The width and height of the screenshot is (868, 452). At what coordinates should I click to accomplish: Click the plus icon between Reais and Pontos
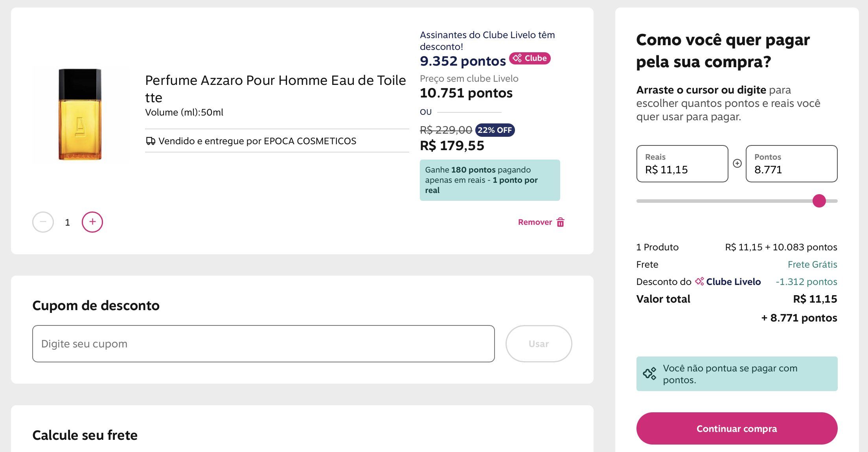tap(737, 164)
